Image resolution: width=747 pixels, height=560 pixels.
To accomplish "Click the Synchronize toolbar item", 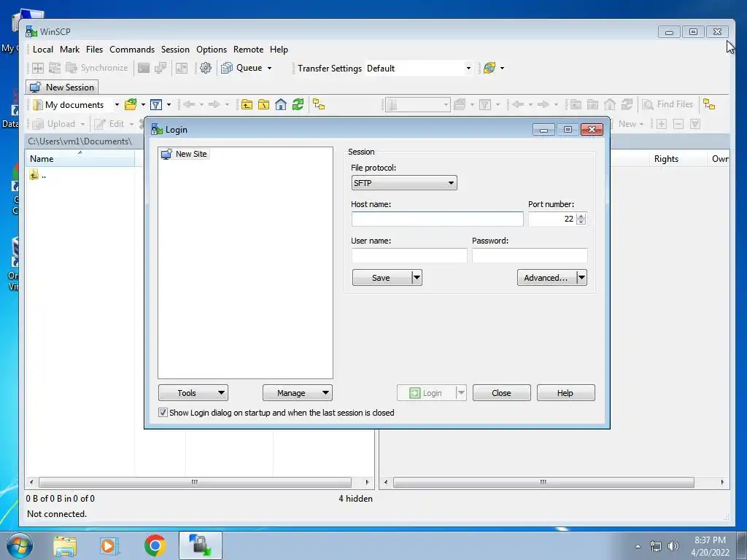I will pyautogui.click(x=97, y=68).
